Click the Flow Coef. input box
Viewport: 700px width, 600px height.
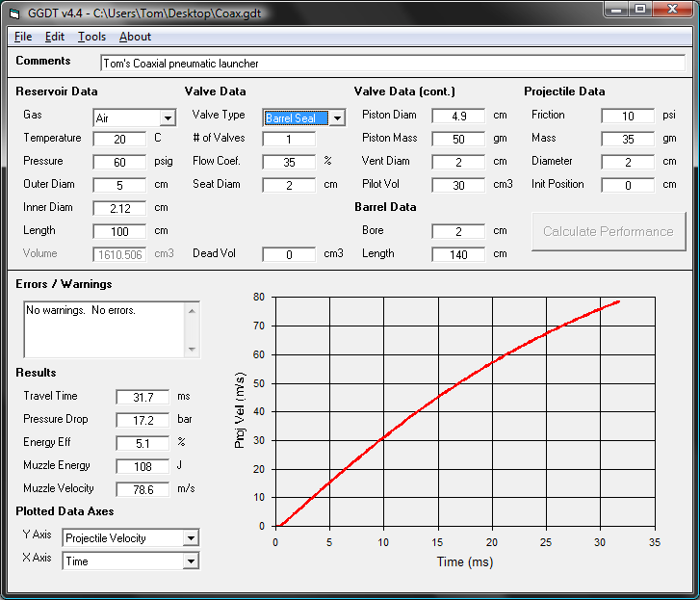pos(289,162)
